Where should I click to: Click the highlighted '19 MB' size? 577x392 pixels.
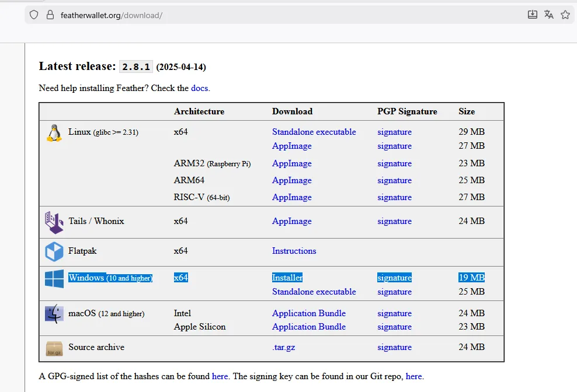[471, 278]
